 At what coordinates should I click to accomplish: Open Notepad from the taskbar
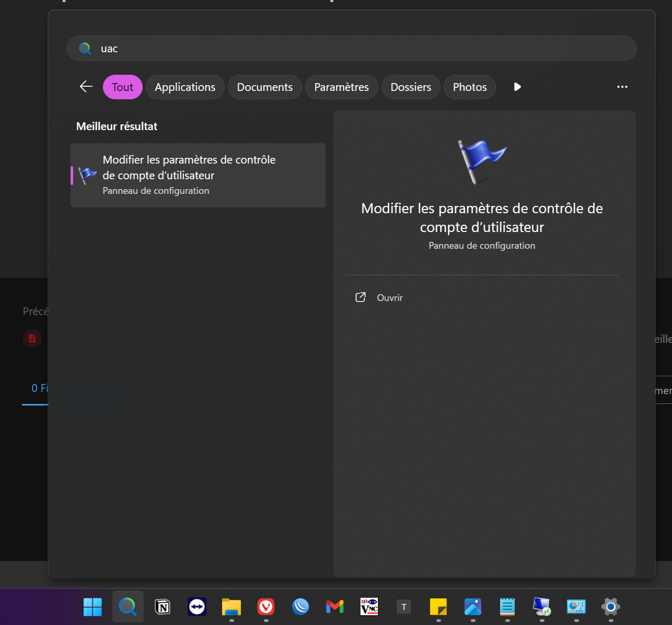point(507,607)
